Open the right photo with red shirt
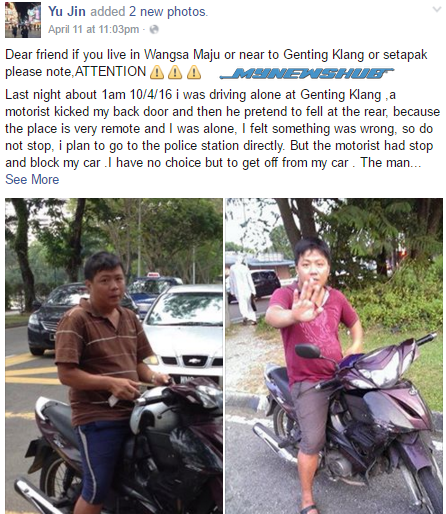Image resolution: width=446 pixels, height=514 pixels. (x=334, y=356)
